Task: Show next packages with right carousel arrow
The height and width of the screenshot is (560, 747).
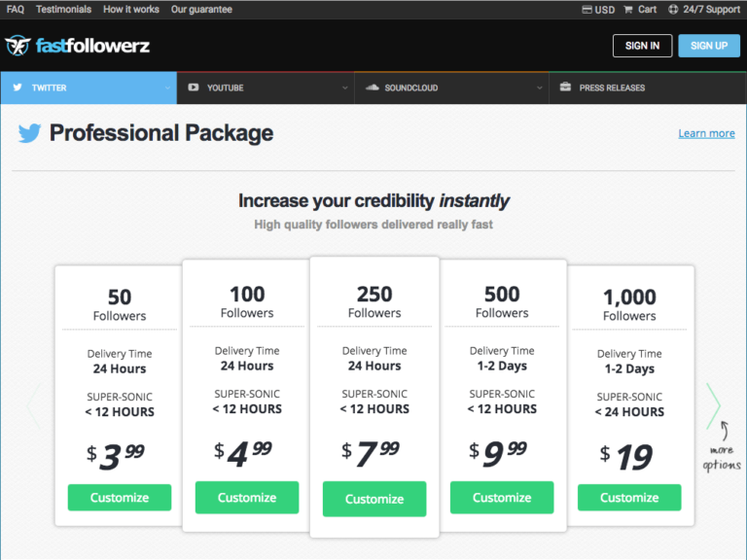Action: tap(713, 405)
